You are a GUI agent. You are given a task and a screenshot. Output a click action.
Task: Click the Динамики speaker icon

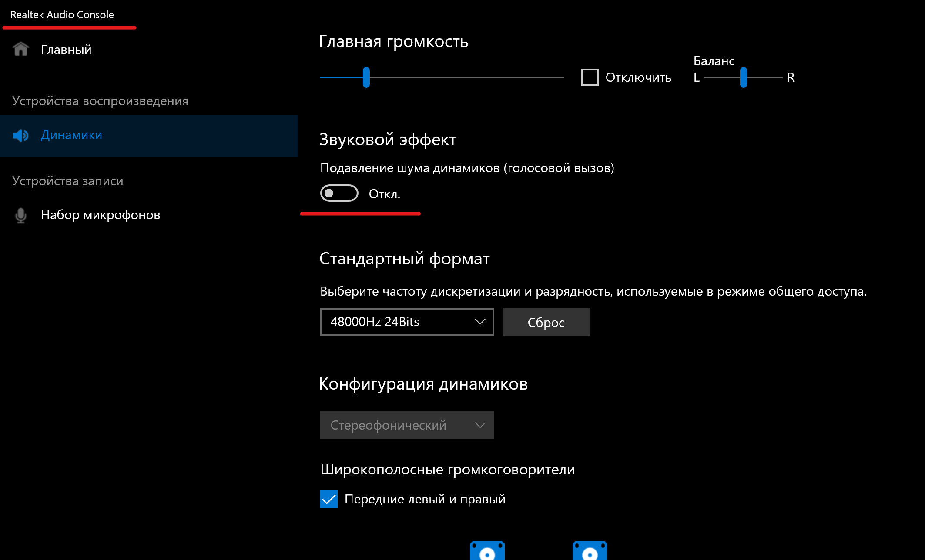(20, 135)
